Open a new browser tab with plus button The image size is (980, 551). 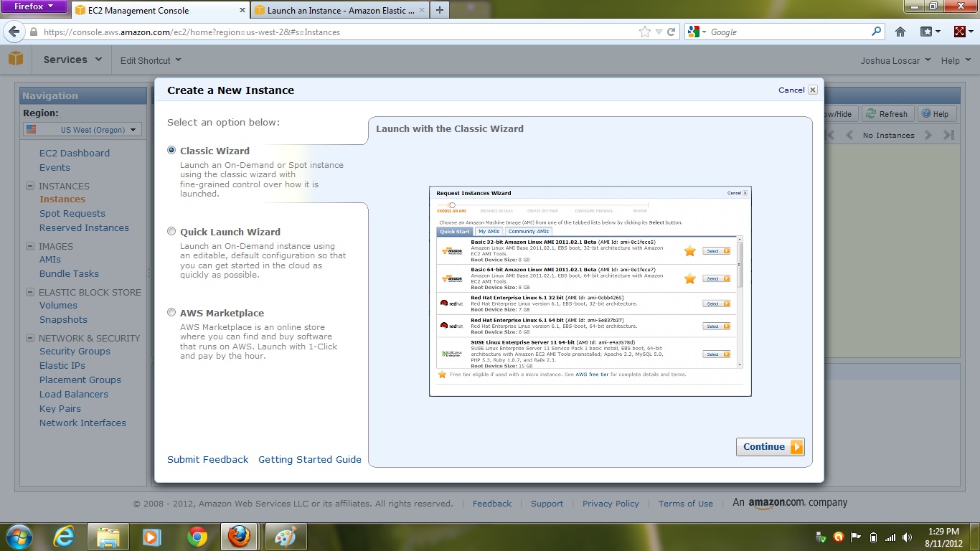tap(439, 10)
